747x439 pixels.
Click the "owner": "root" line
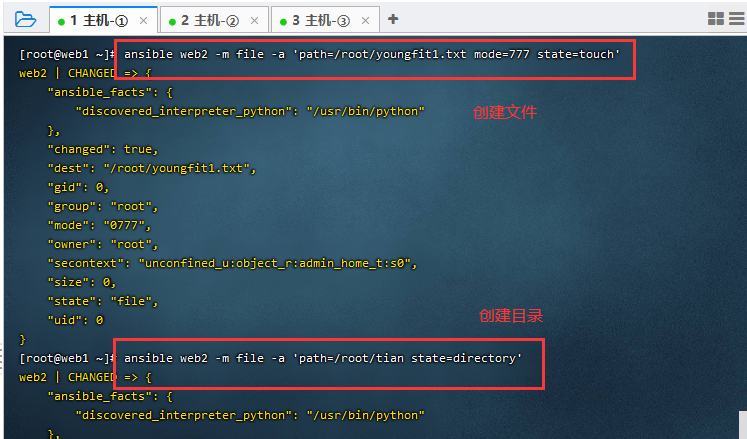[102, 244]
